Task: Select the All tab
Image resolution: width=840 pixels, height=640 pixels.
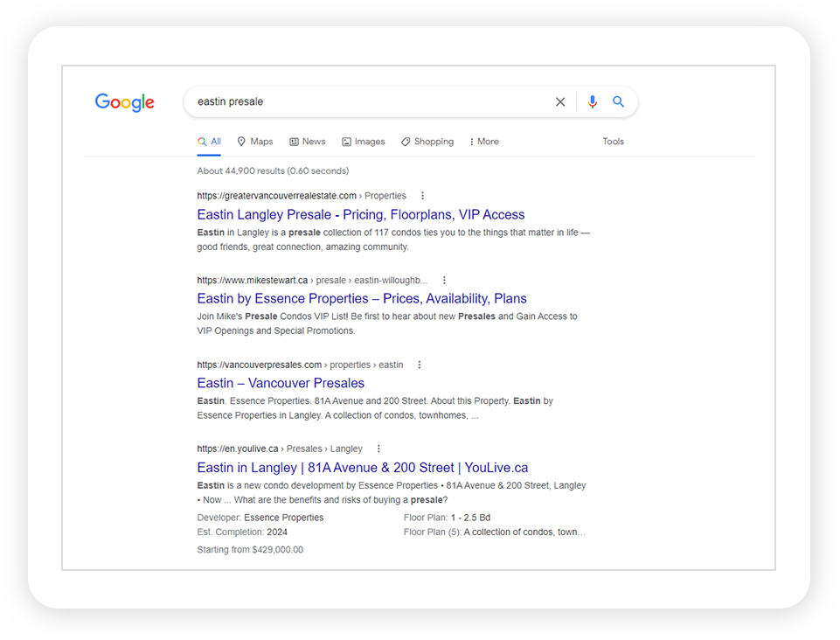Action: tap(210, 142)
